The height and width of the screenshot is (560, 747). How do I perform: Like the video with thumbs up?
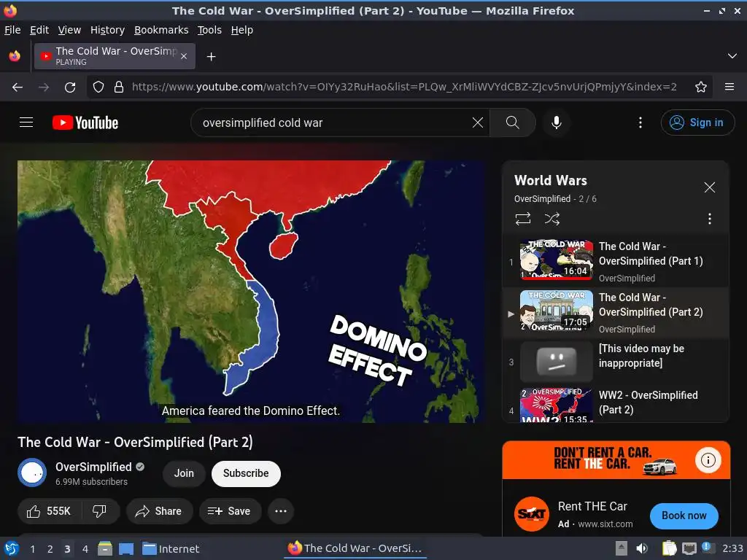pos(49,511)
